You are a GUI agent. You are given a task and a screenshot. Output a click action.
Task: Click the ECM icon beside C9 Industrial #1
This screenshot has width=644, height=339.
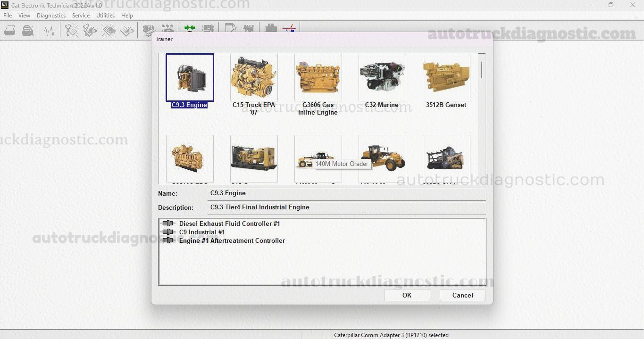tap(167, 232)
